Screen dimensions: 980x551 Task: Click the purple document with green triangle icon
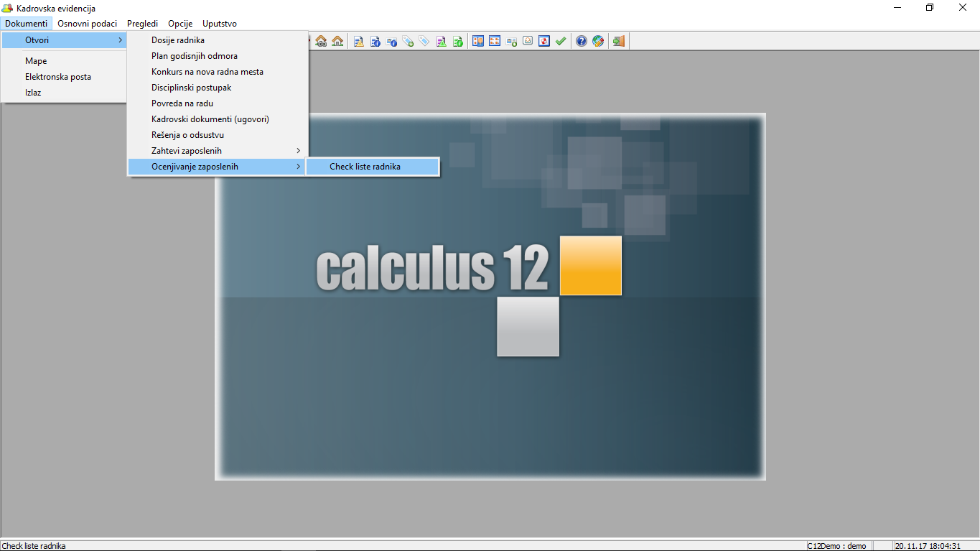pyautogui.click(x=441, y=41)
